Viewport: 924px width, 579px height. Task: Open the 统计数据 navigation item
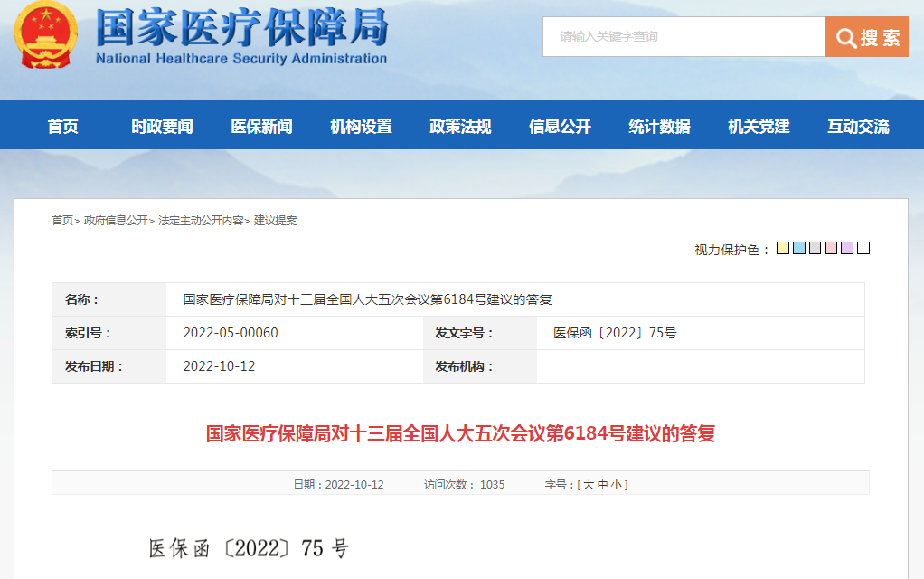point(659,126)
